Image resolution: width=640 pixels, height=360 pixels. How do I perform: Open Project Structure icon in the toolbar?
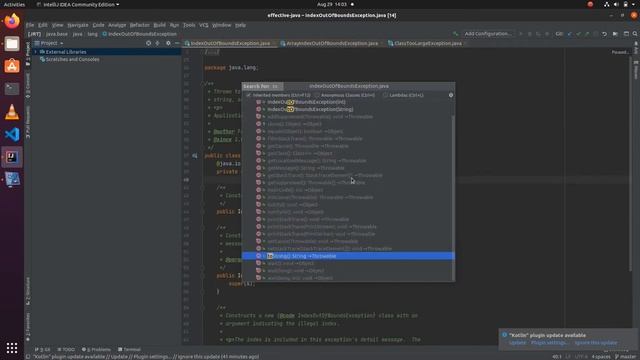(626, 34)
